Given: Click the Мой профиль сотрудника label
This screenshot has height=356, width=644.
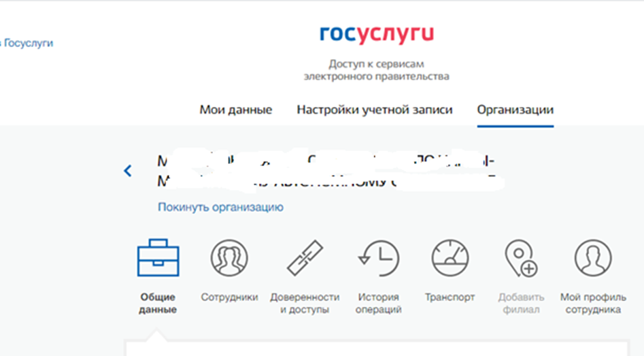Looking at the screenshot, I should (x=593, y=303).
